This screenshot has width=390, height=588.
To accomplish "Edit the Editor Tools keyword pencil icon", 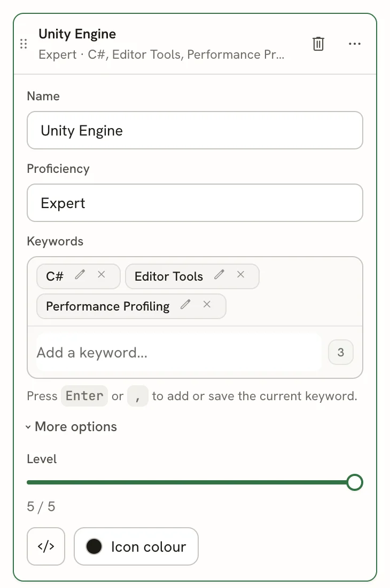I will [219, 275].
